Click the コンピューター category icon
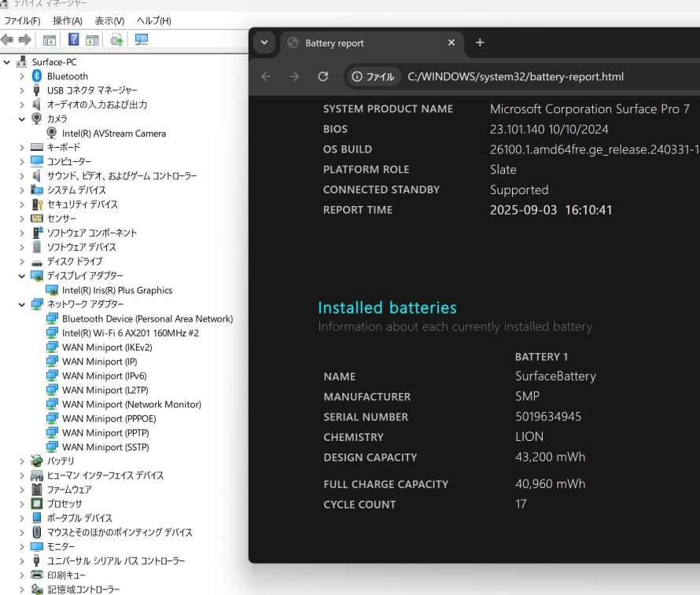This screenshot has width=700, height=595. click(x=37, y=161)
